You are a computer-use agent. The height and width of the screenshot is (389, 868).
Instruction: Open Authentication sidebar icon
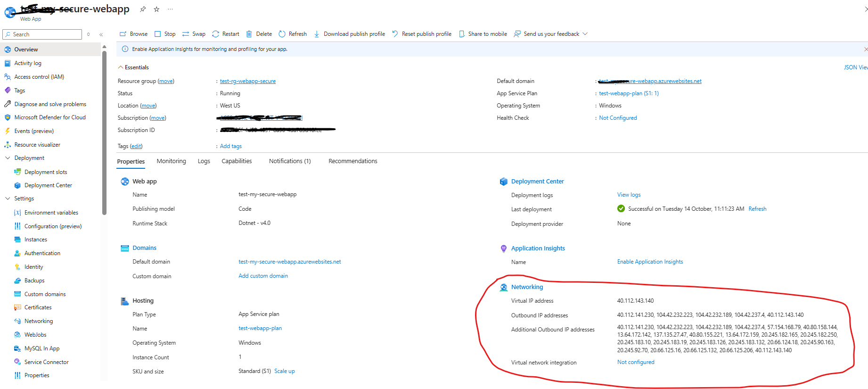[x=17, y=253]
